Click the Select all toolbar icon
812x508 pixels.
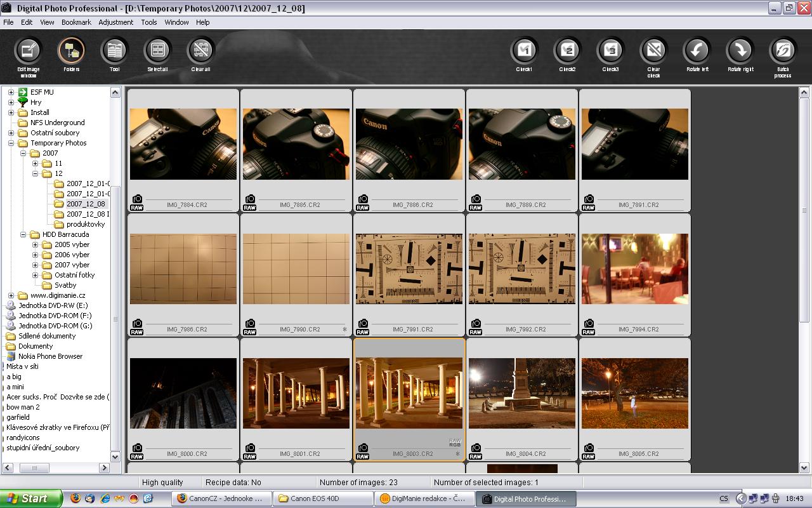(157, 51)
